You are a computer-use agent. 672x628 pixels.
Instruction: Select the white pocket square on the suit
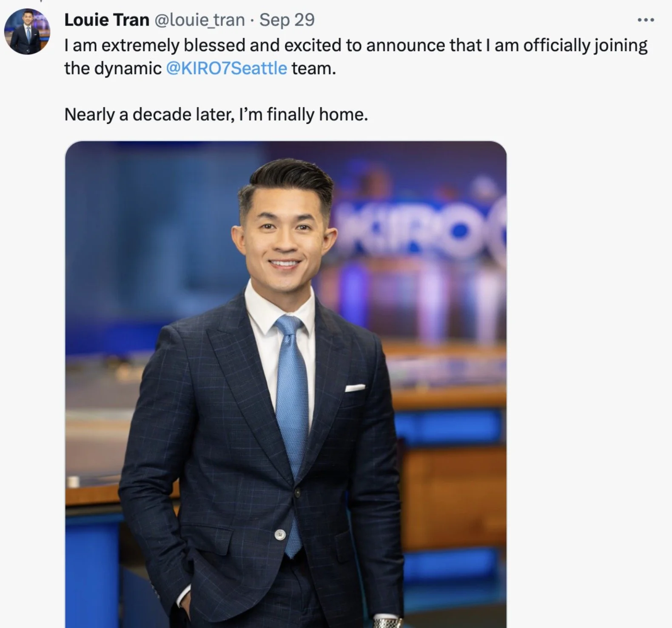(355, 388)
